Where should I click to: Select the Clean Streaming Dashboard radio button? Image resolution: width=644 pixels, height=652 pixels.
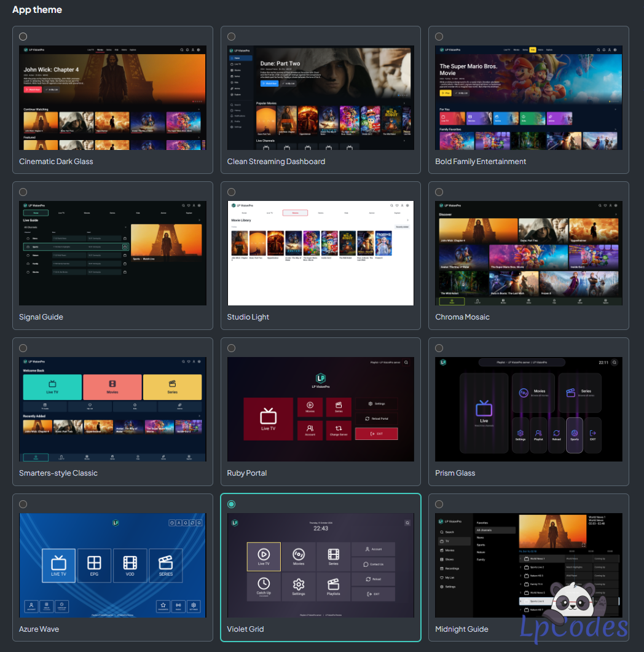(x=232, y=37)
